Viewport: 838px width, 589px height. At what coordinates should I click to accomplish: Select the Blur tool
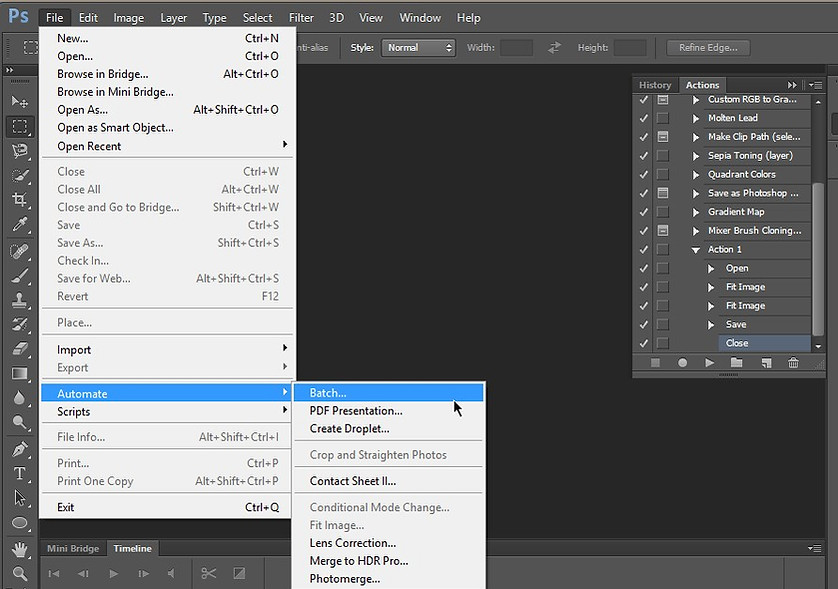point(20,398)
